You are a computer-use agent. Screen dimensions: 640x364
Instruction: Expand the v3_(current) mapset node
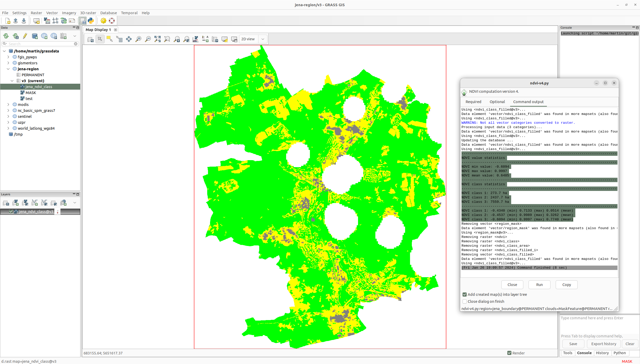[12, 81]
